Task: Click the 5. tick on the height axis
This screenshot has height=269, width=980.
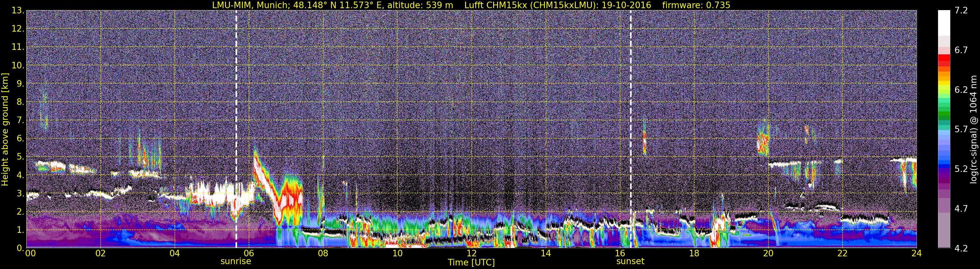Action: click(x=20, y=157)
